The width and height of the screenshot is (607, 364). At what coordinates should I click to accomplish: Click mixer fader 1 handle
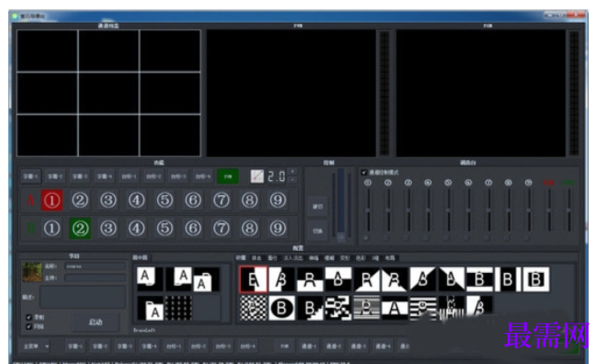[368, 210]
